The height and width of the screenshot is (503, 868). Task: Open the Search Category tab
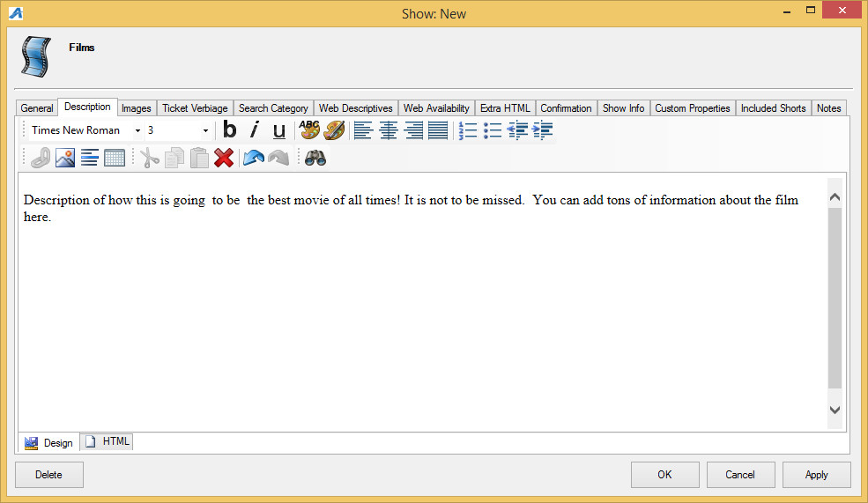point(273,107)
